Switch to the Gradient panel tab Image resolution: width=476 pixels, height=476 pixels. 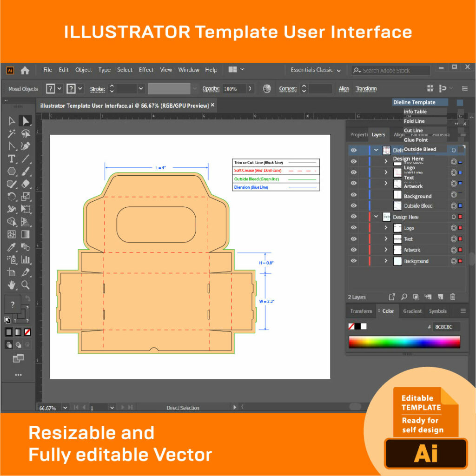(x=413, y=311)
